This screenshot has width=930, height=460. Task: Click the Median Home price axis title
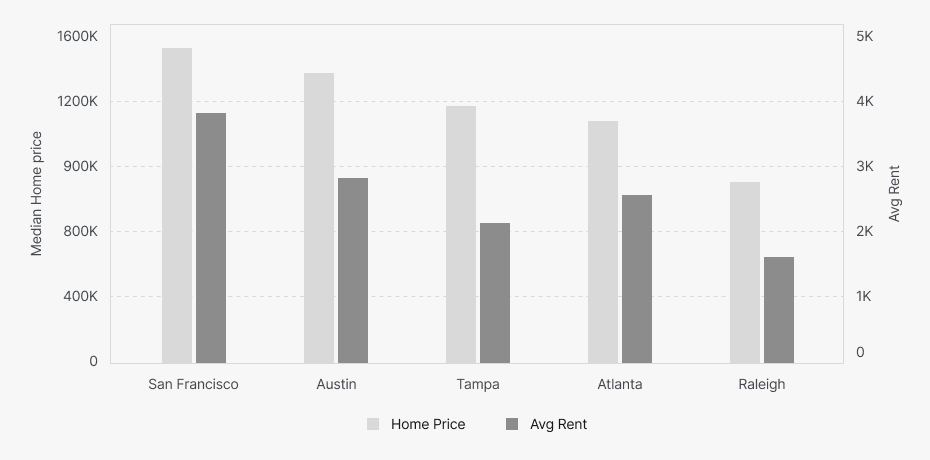tap(37, 194)
